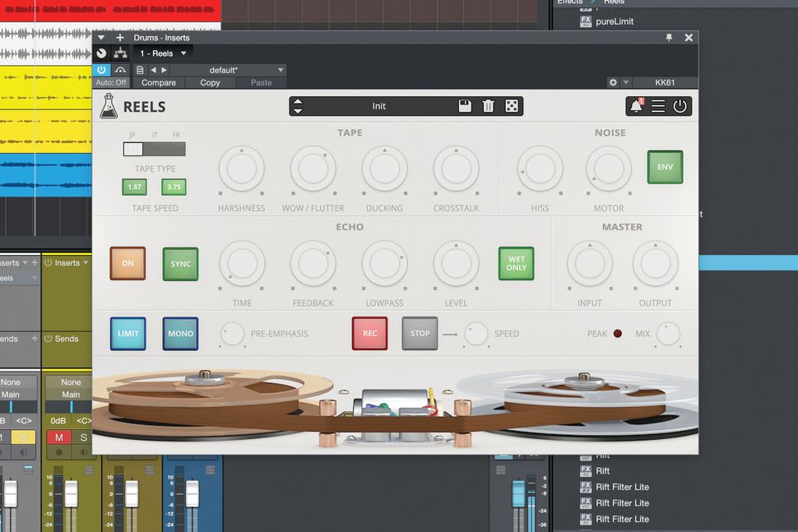Add a new insert with the plus icon
The width and height of the screenshot is (798, 532).
pyautogui.click(x=120, y=37)
